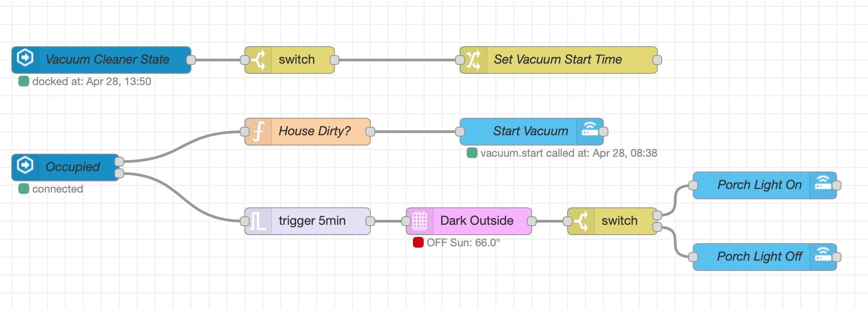Click the trigger icon on the trigger 5min node
868x309 pixels.
[258, 221]
